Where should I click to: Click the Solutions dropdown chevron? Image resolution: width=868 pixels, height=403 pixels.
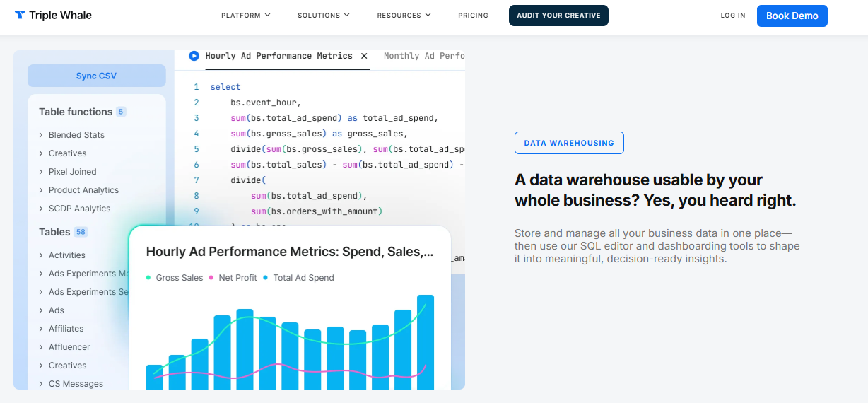pos(346,16)
